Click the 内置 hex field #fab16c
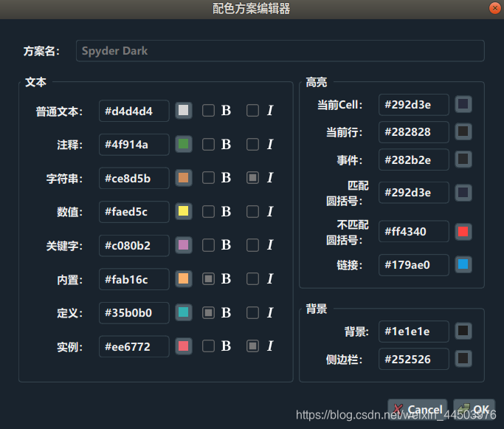 click(x=134, y=279)
